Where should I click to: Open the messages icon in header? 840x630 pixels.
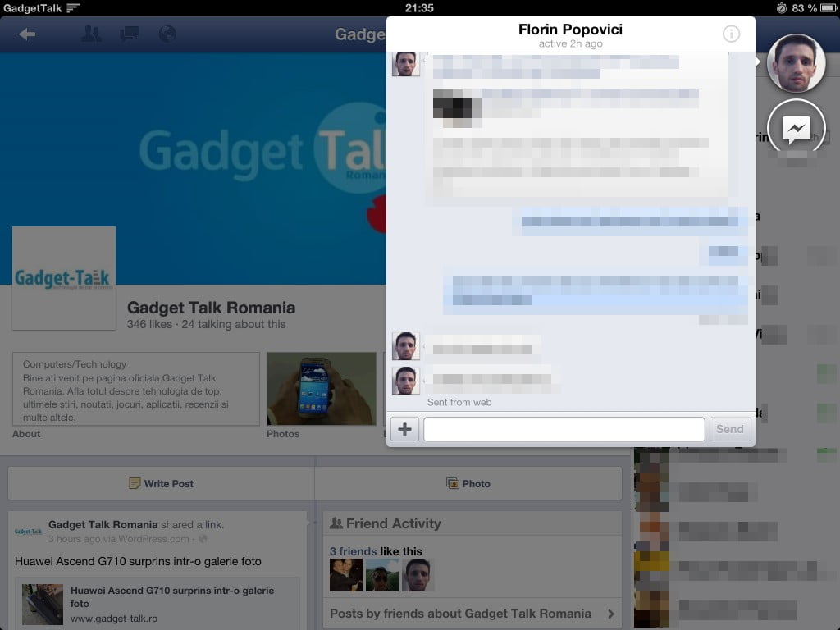pyautogui.click(x=129, y=34)
